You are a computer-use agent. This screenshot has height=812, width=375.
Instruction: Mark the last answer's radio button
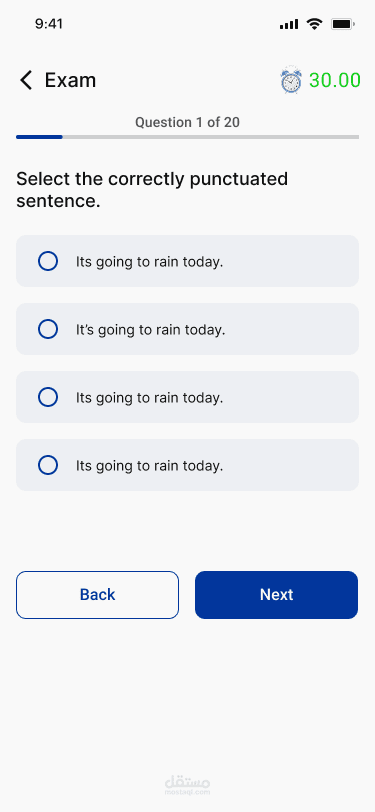(48, 465)
